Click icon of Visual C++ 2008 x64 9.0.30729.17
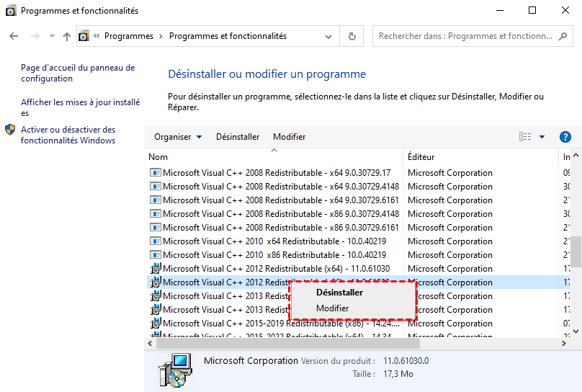 click(x=155, y=173)
